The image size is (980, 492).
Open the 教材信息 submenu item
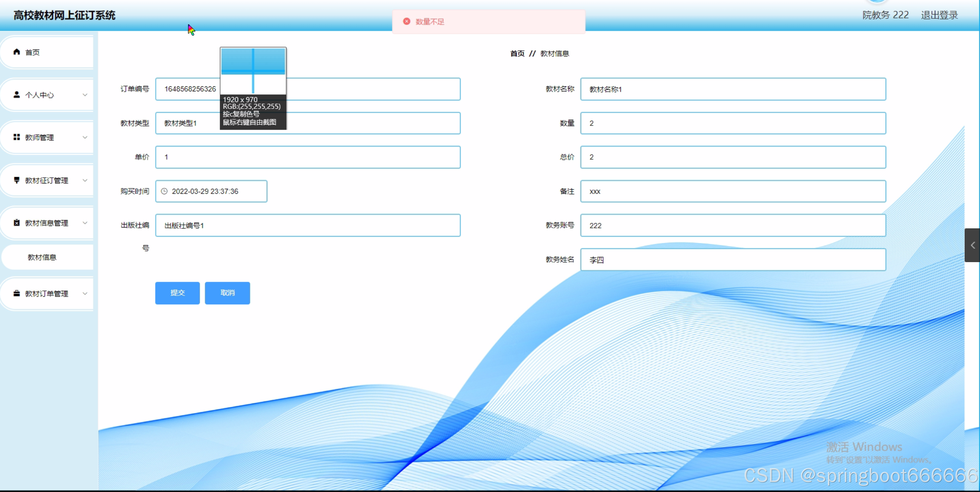point(42,257)
